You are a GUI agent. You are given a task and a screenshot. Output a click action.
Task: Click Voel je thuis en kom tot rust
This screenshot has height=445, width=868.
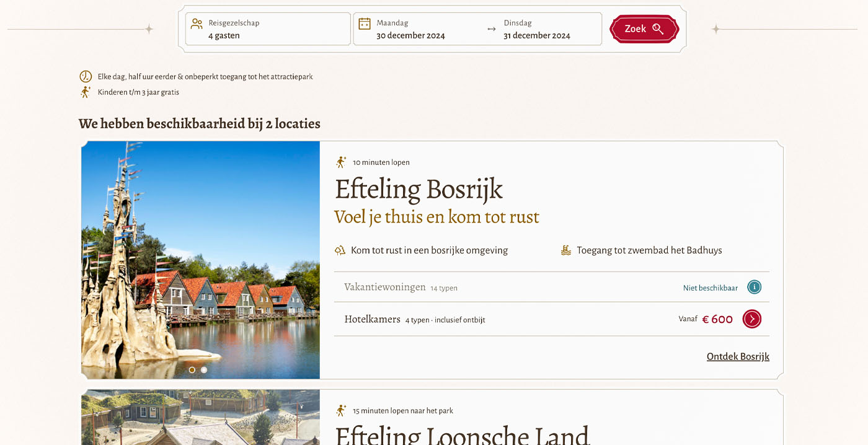click(x=436, y=217)
